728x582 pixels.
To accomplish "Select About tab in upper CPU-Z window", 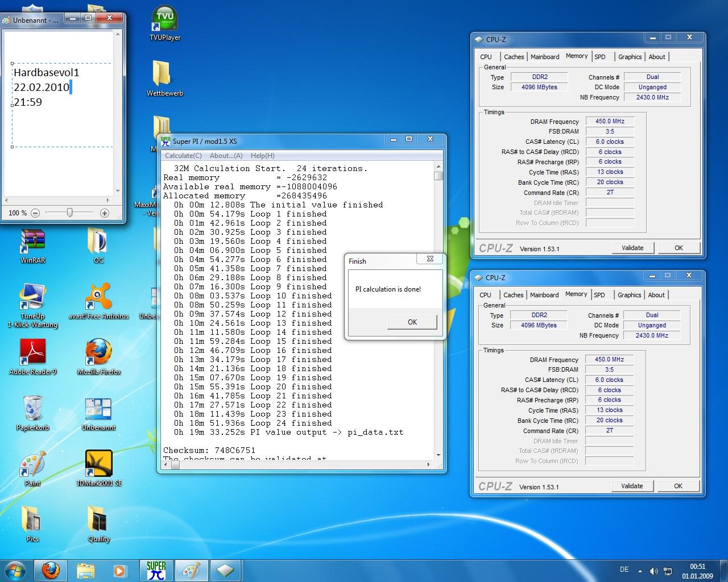I will (x=657, y=57).
